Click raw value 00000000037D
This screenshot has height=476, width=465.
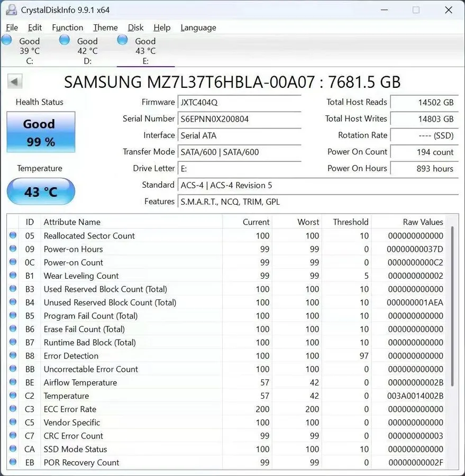(x=415, y=249)
